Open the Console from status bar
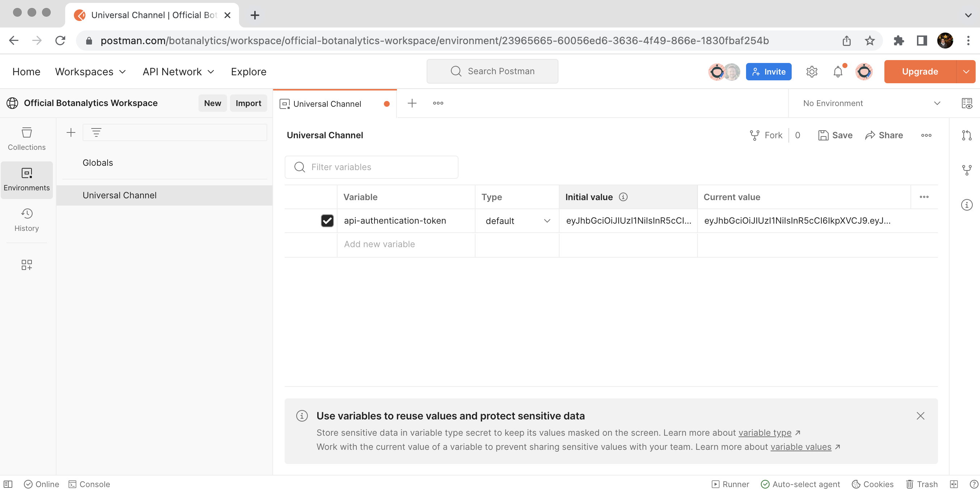980x490 pixels. (x=89, y=484)
